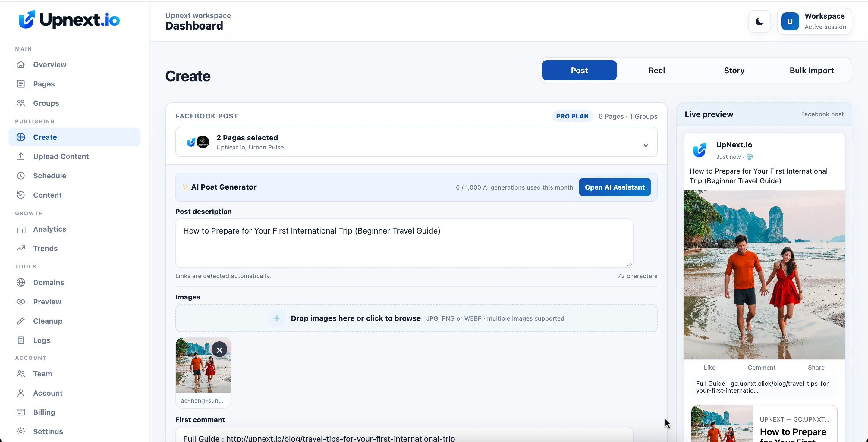Select the Post tab
Image resolution: width=868 pixels, height=442 pixels.
[x=579, y=70]
